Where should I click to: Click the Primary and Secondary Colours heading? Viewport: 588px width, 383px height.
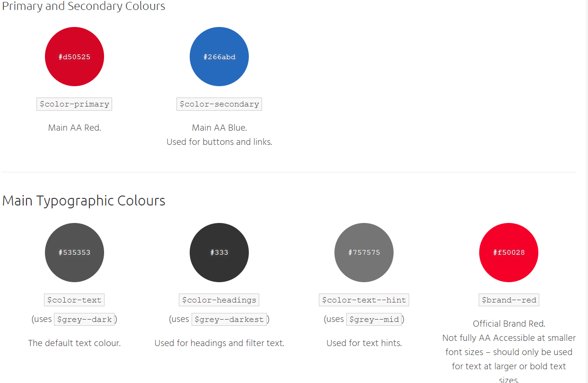click(84, 7)
